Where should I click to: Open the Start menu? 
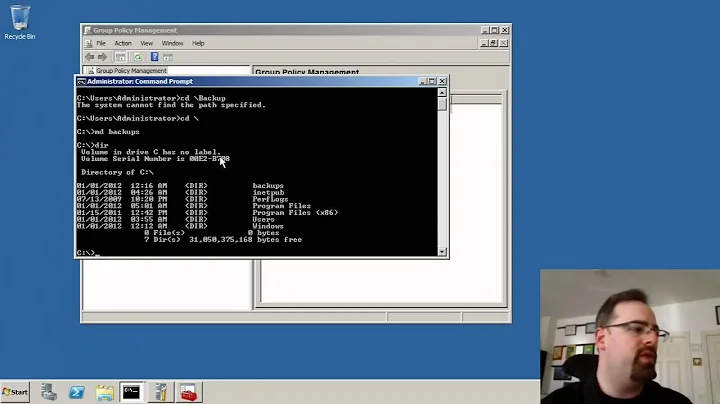coord(15,392)
